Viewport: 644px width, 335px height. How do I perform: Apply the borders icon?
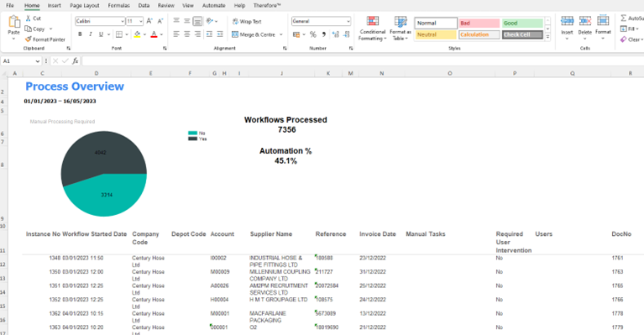tap(119, 34)
